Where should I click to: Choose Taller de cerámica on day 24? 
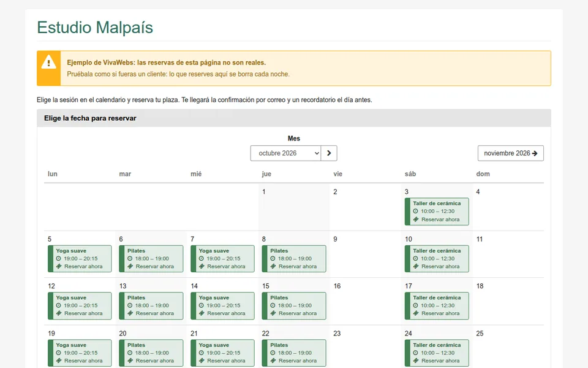437,353
